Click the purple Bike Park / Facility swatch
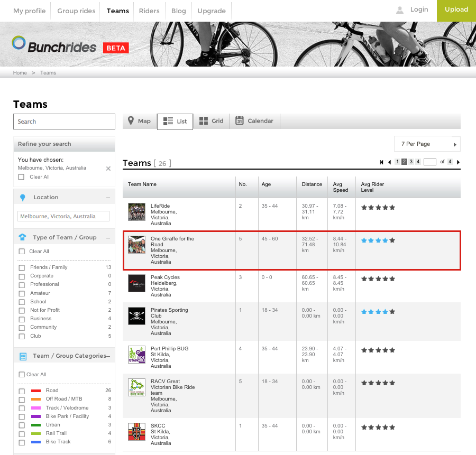 36,416
